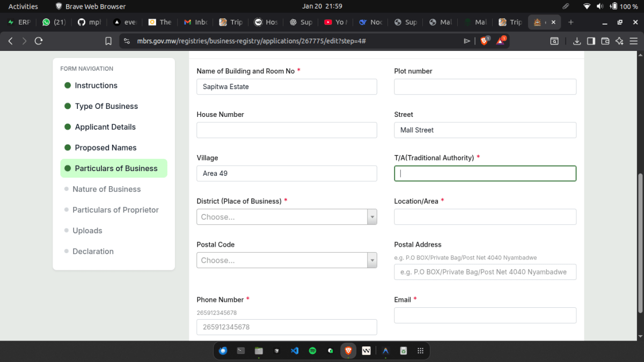The height and width of the screenshot is (362, 644).
Task: Go to Uploads step
Action: pos(87,231)
